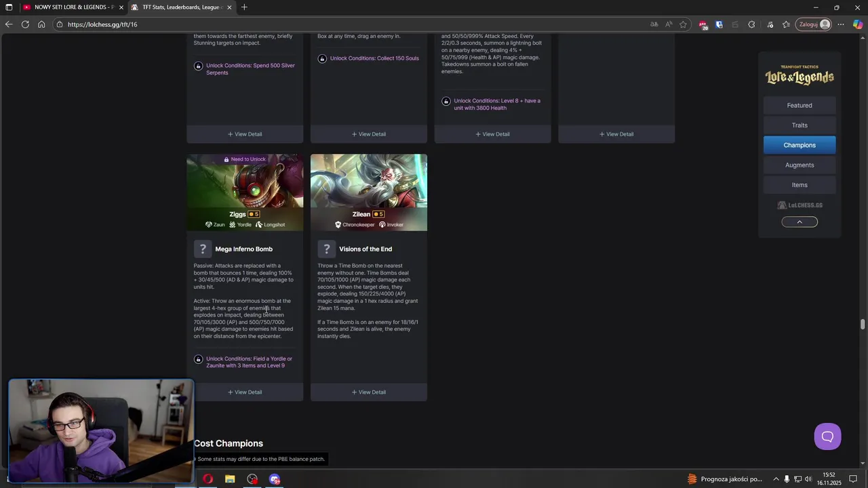Close the TFT Stats Leaderboards tab
The height and width of the screenshot is (488, 868).
(229, 7)
